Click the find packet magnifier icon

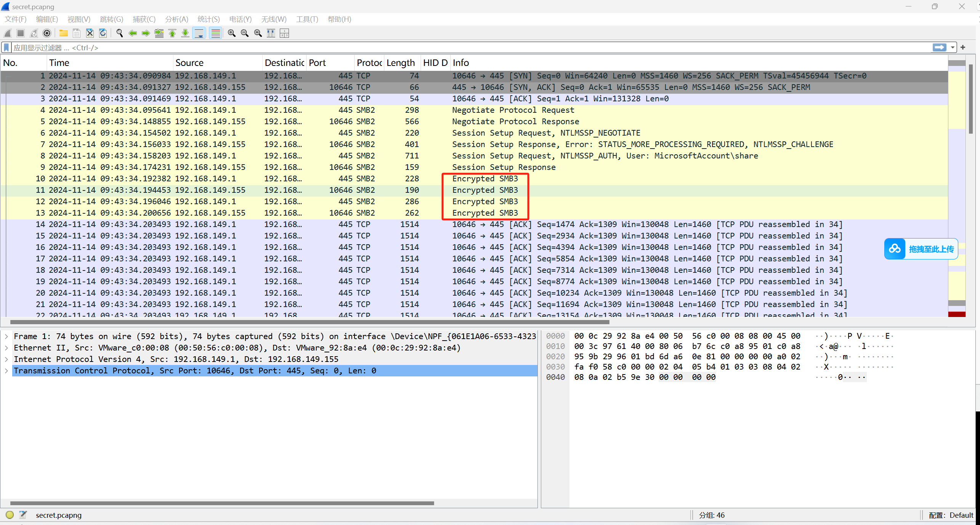pos(120,34)
